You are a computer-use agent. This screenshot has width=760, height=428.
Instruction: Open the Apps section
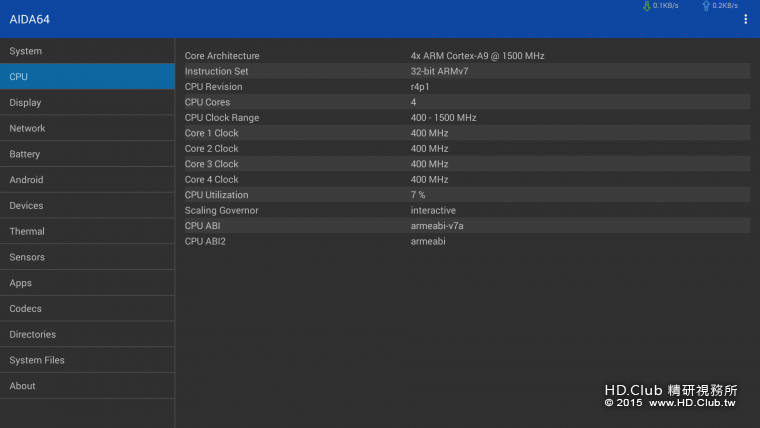(87, 283)
